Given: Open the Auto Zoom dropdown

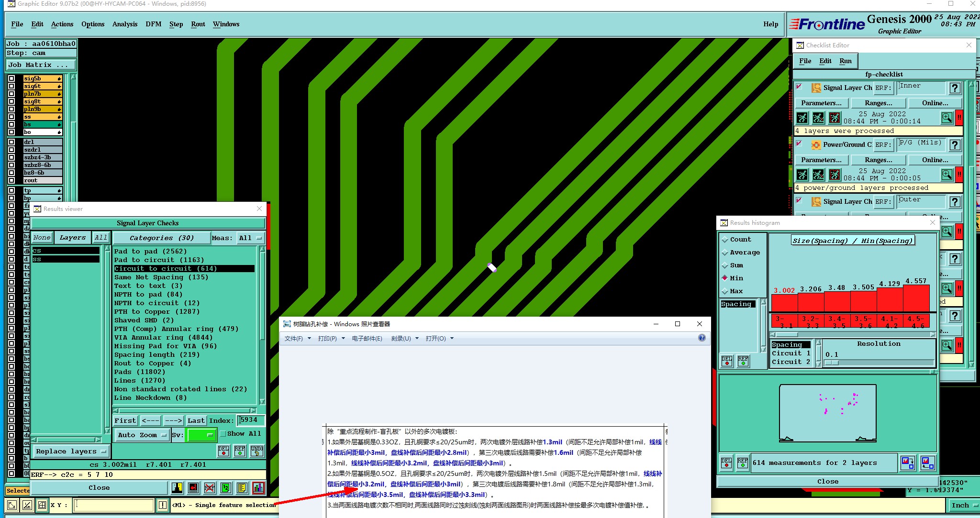Looking at the screenshot, I should [142, 435].
